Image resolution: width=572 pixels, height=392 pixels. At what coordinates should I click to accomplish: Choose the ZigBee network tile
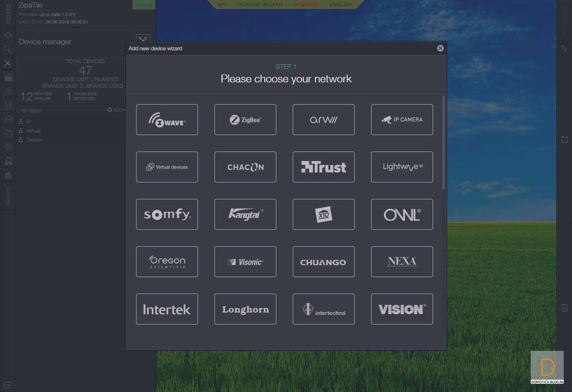click(245, 120)
